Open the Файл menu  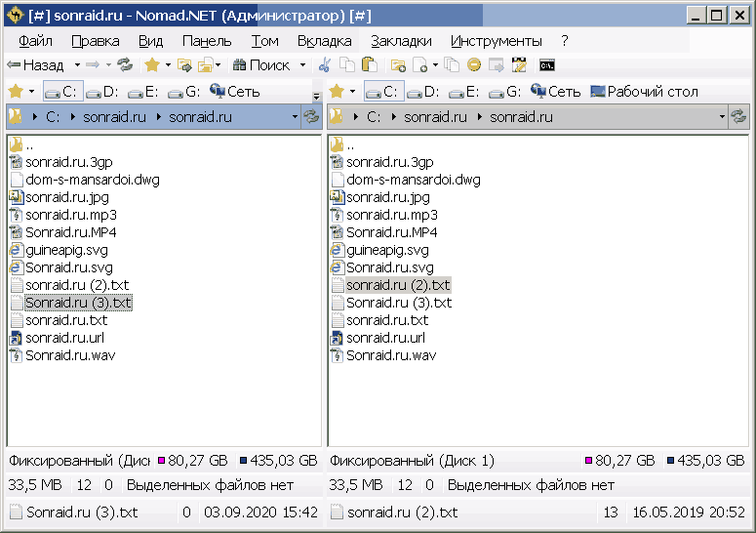pos(35,41)
